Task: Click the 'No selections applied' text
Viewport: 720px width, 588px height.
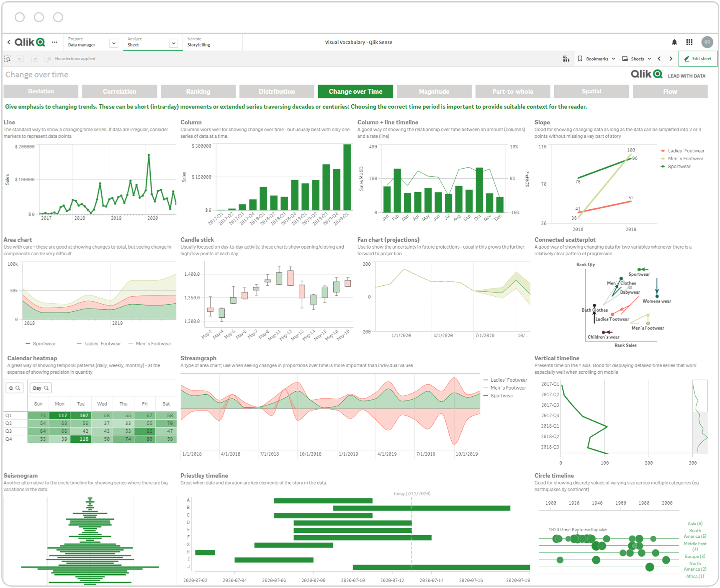Action: (75, 59)
